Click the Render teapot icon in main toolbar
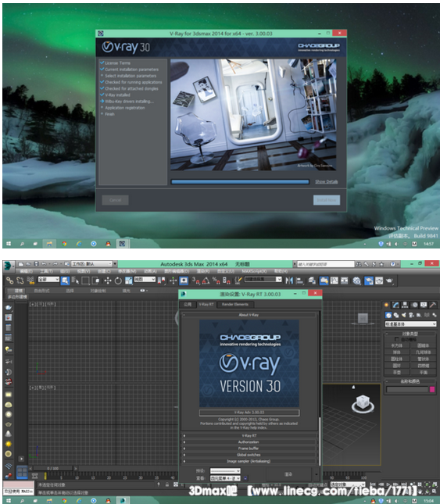 click(x=389, y=281)
